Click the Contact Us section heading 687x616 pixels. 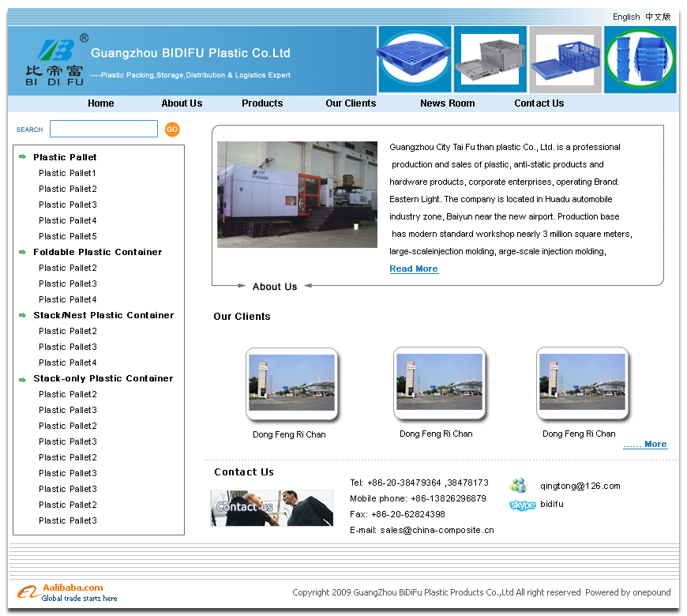point(244,471)
